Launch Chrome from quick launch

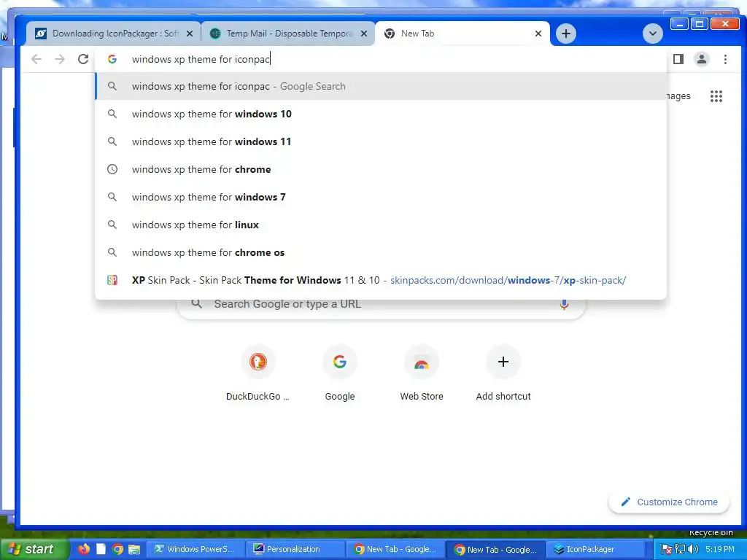117,549
